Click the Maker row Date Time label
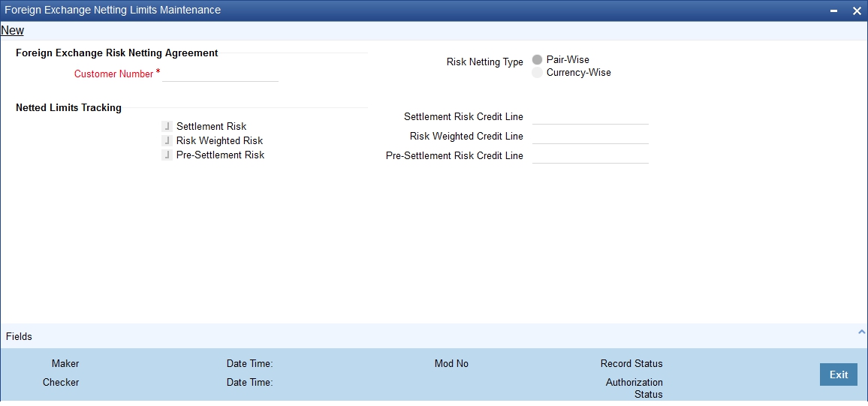868x406 pixels. 249,363
